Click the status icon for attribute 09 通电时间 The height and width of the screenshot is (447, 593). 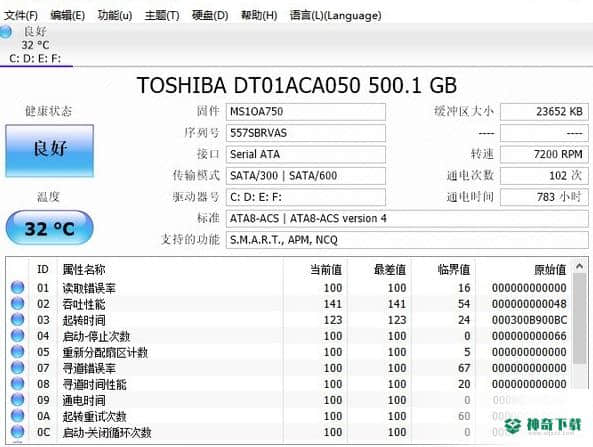coord(17,400)
